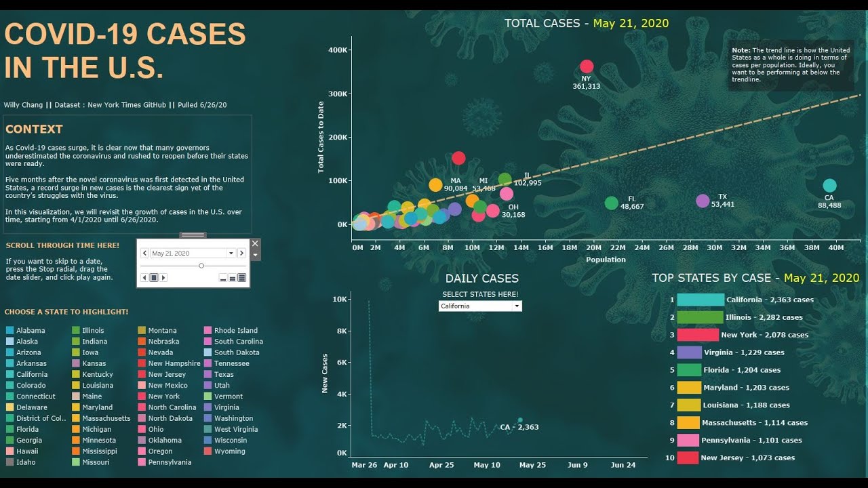
Task: Close the date control panel
Action: (x=255, y=243)
